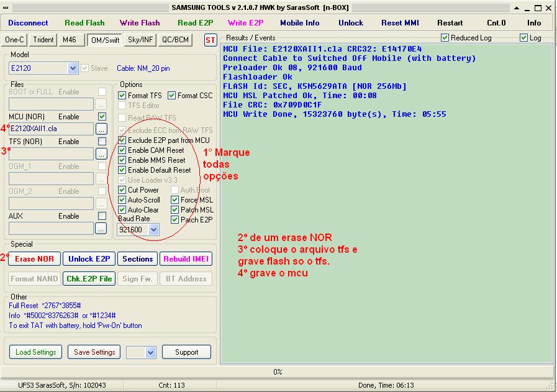Click the 'MCU Write Done' log line
Viewport: 557px width, 392px height.
click(x=334, y=114)
